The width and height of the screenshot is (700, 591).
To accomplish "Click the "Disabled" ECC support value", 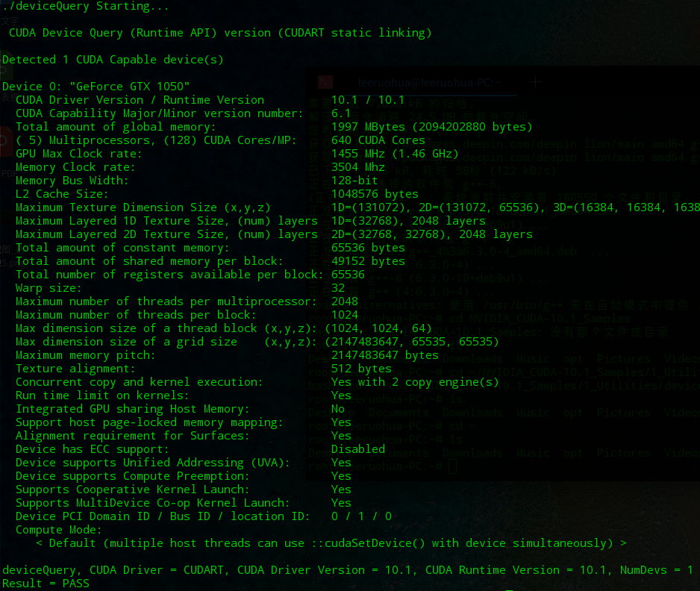I will point(358,449).
